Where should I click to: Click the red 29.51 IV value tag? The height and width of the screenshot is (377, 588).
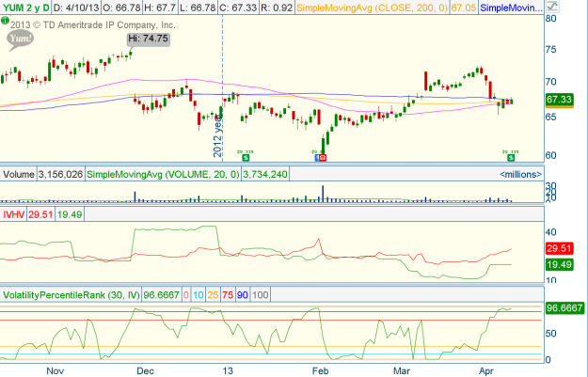click(560, 248)
